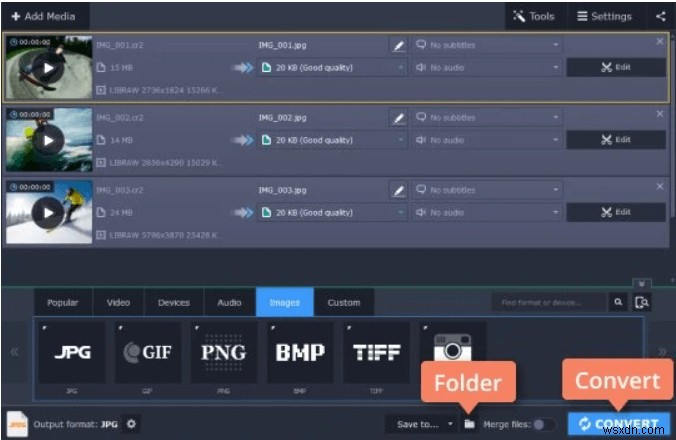Select the Images tab

285,303
